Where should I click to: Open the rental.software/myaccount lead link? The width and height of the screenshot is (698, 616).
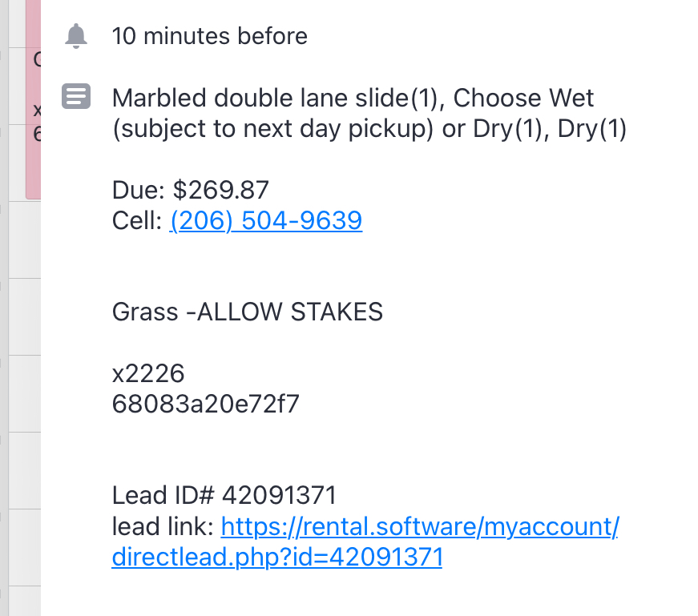coord(419,527)
